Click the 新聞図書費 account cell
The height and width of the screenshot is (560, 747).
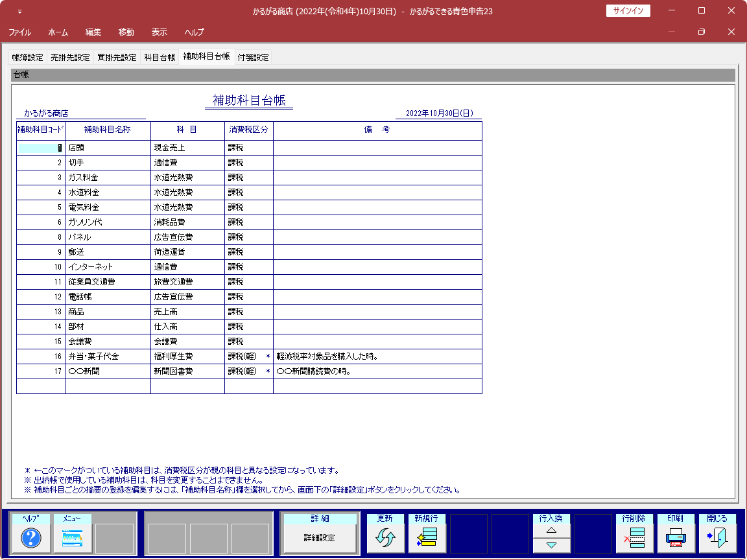click(x=187, y=371)
